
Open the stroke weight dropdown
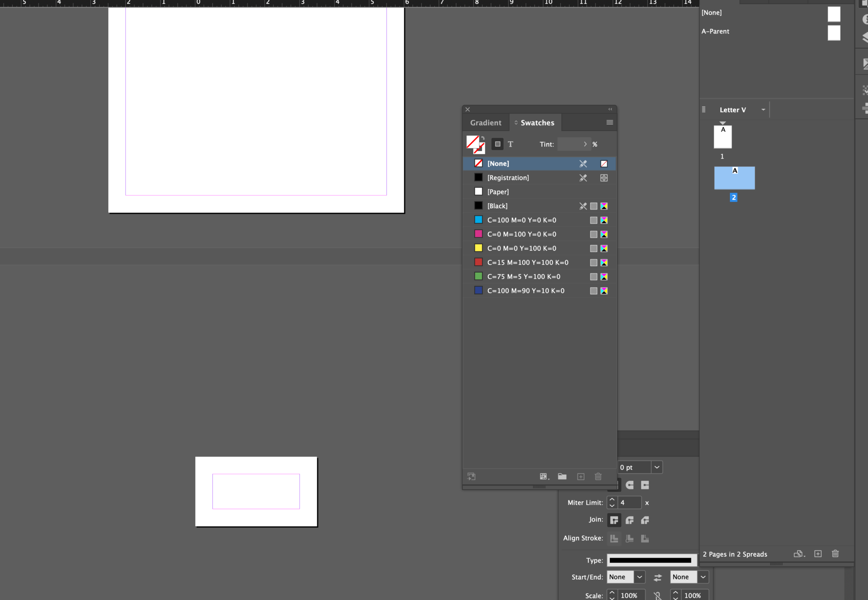[657, 467]
